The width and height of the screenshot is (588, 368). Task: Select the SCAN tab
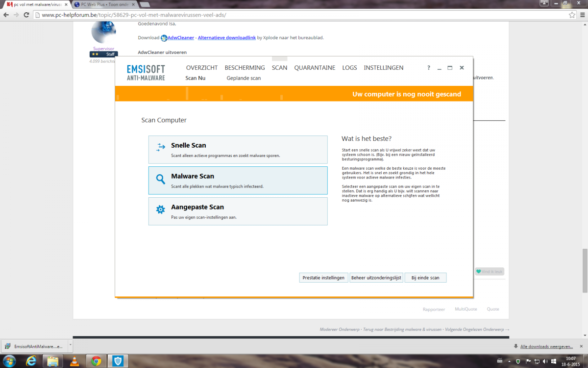[279, 68]
